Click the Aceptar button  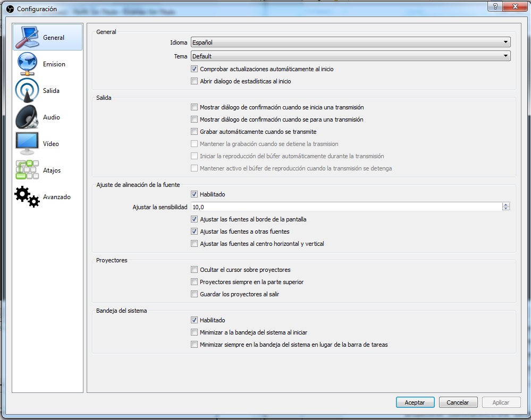click(415, 402)
